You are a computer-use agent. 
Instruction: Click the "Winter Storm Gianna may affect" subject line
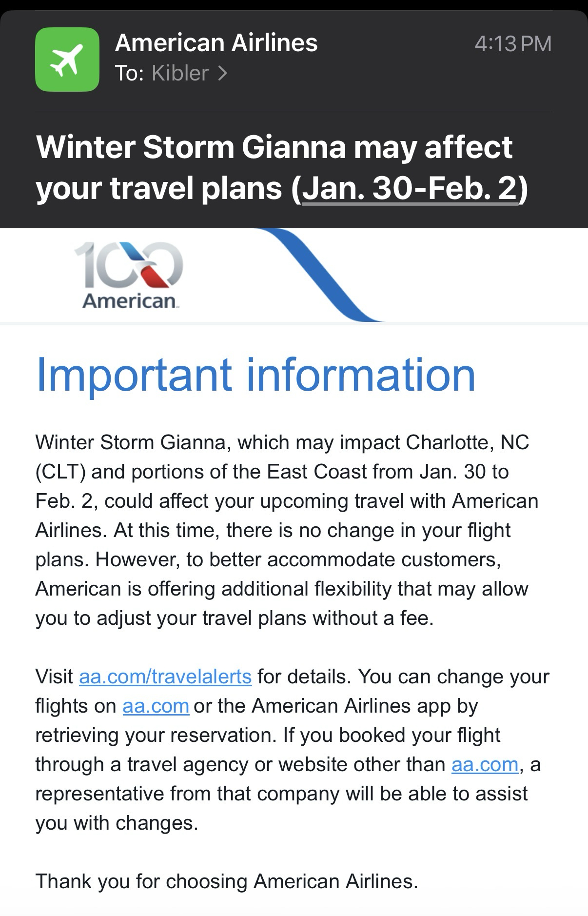coord(274,147)
